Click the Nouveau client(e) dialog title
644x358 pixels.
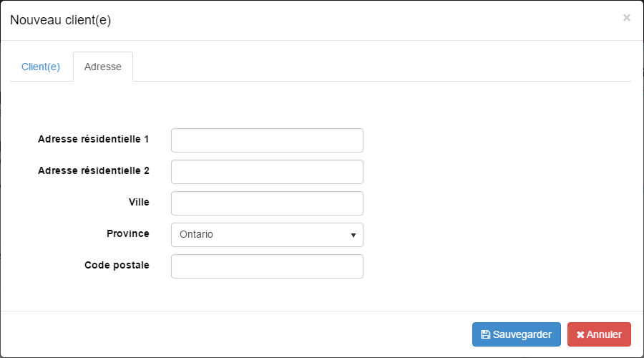point(60,20)
